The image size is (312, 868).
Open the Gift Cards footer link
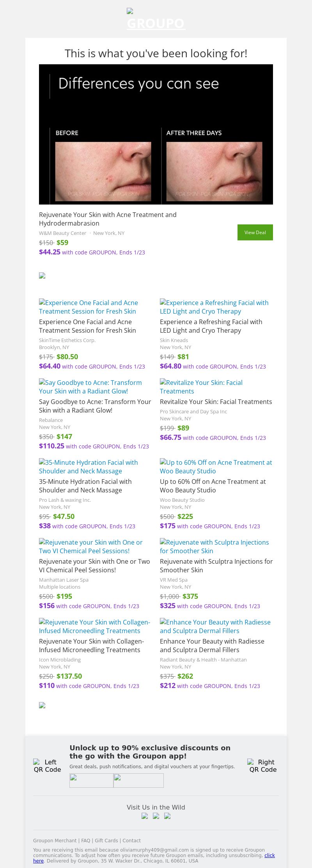(106, 841)
